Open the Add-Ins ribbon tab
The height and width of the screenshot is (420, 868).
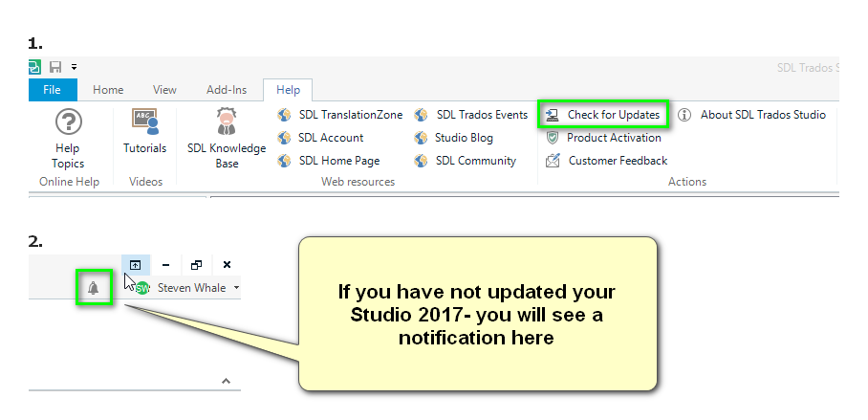pos(227,90)
